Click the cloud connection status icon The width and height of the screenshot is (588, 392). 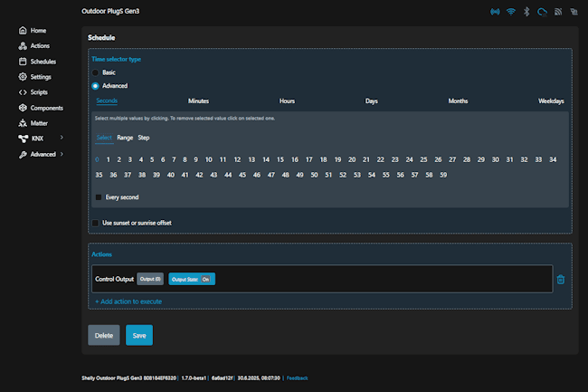(542, 13)
